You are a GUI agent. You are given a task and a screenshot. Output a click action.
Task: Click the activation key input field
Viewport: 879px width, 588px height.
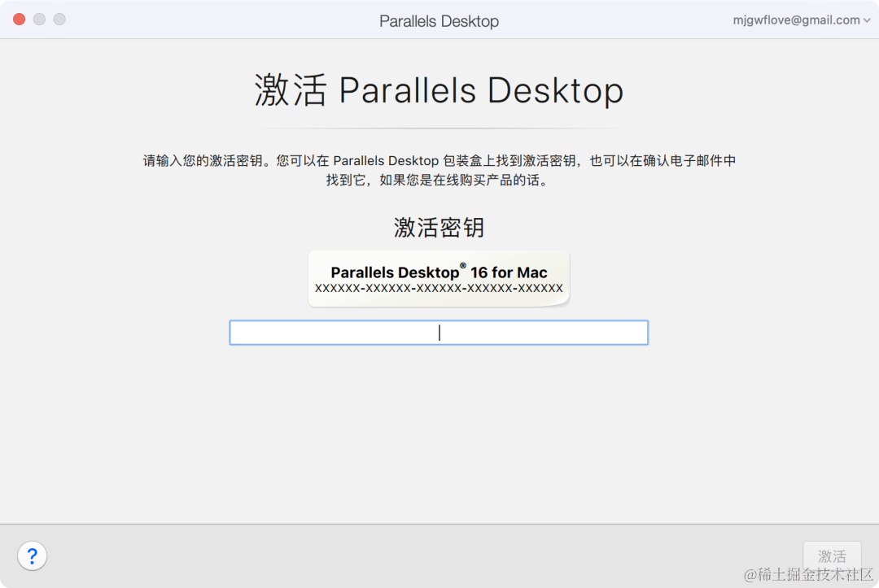(x=439, y=333)
